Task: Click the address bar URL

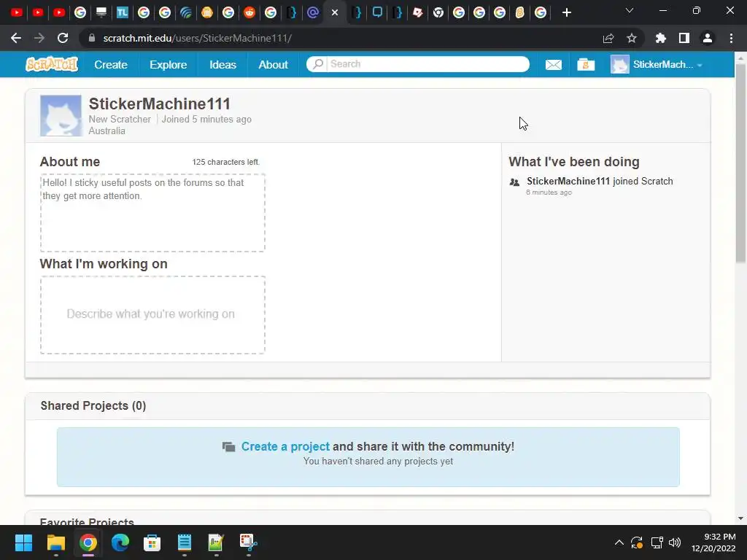Action: (x=197, y=38)
